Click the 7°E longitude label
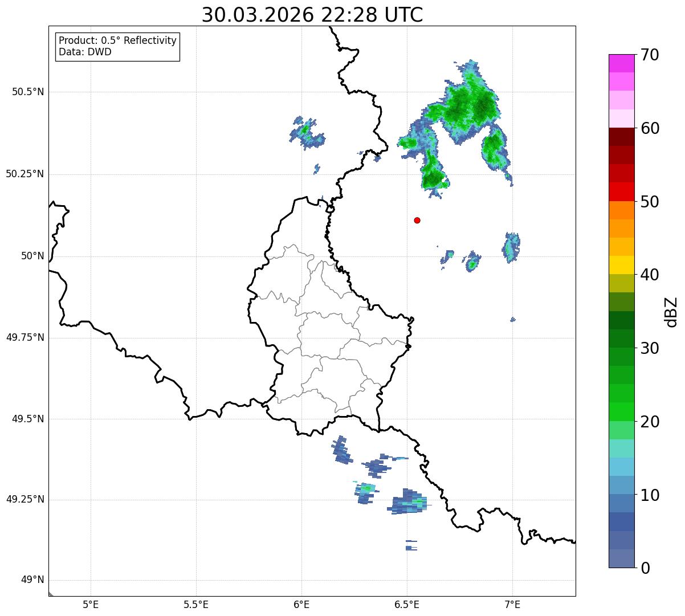Screen dimensions: 685x616 point(512,605)
